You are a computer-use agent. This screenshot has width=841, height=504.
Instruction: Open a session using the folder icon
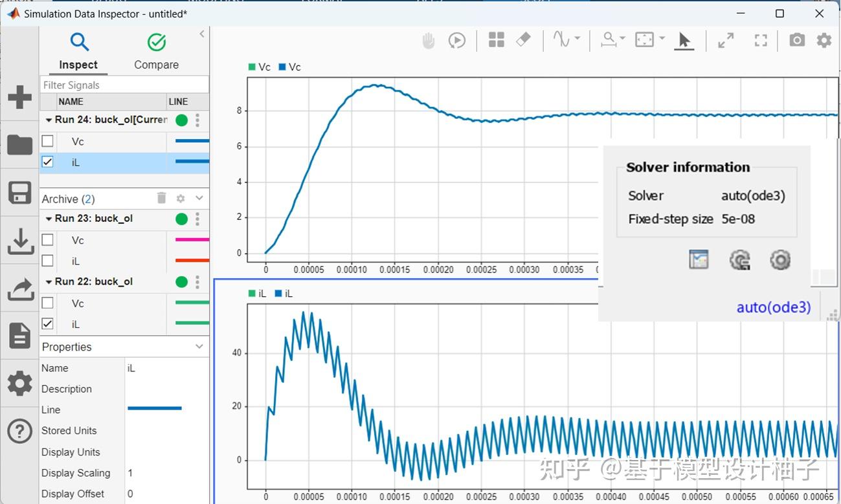(x=19, y=145)
